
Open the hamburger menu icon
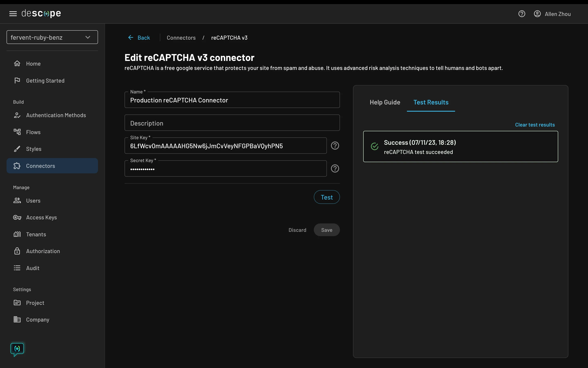click(13, 14)
